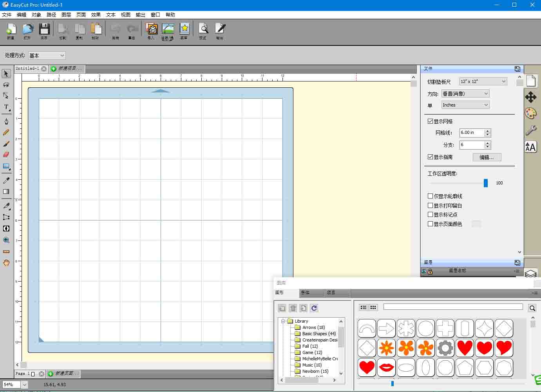The image size is (541, 392).
Task: Open the cutting mat size dropdown
Action: 483,81
